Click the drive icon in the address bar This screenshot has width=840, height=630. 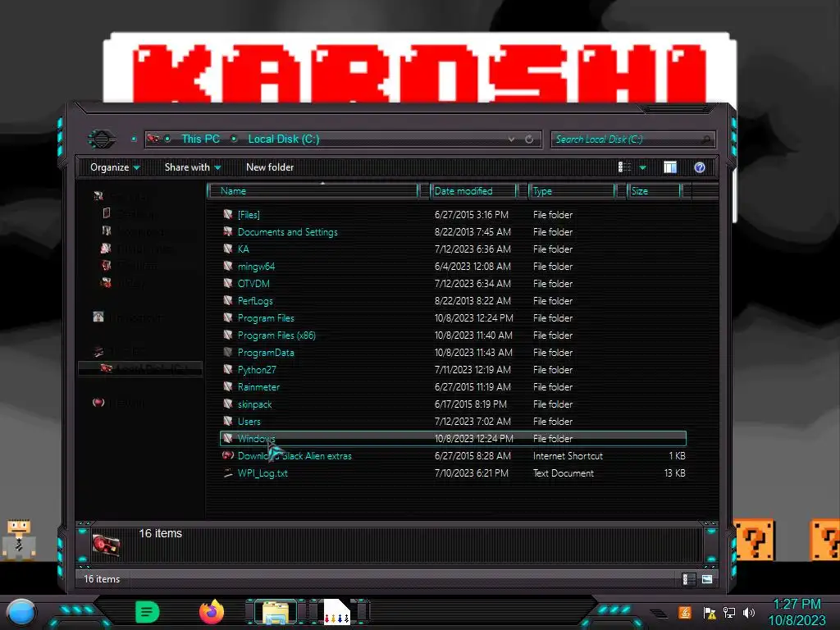tap(153, 139)
